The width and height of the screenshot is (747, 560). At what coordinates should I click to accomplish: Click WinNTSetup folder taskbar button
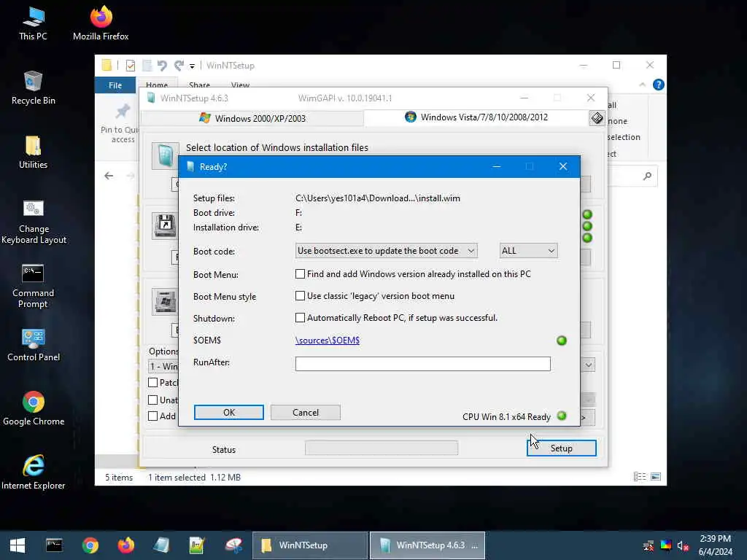309,545
